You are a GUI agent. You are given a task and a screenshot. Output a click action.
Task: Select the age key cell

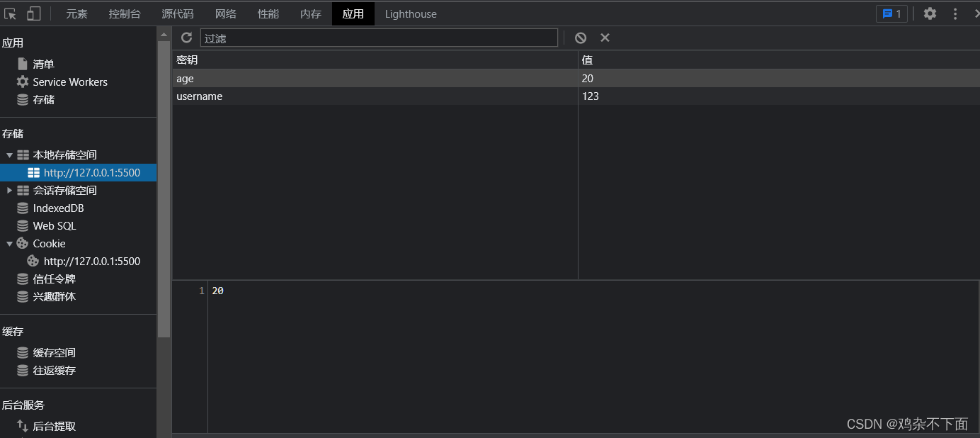coord(375,78)
